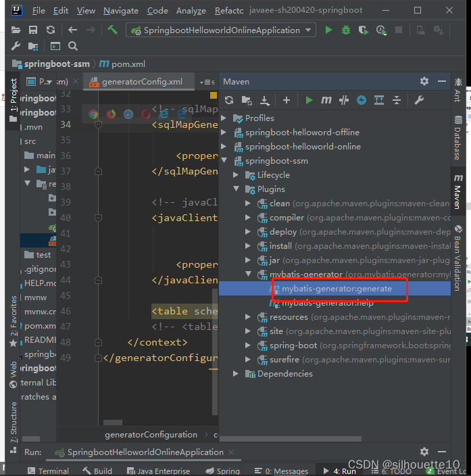Expand the Lifecycle node
This screenshot has width=471, height=476.
236,175
